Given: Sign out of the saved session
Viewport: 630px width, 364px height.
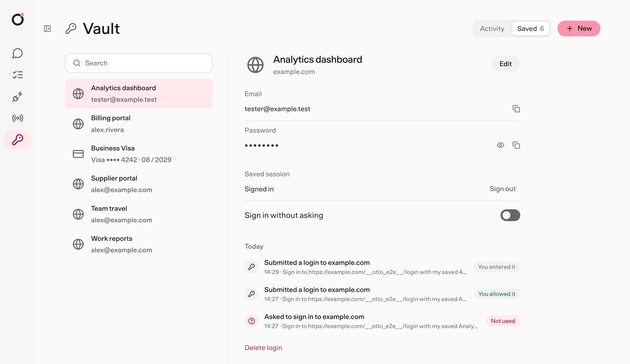Looking at the screenshot, I should click(502, 189).
